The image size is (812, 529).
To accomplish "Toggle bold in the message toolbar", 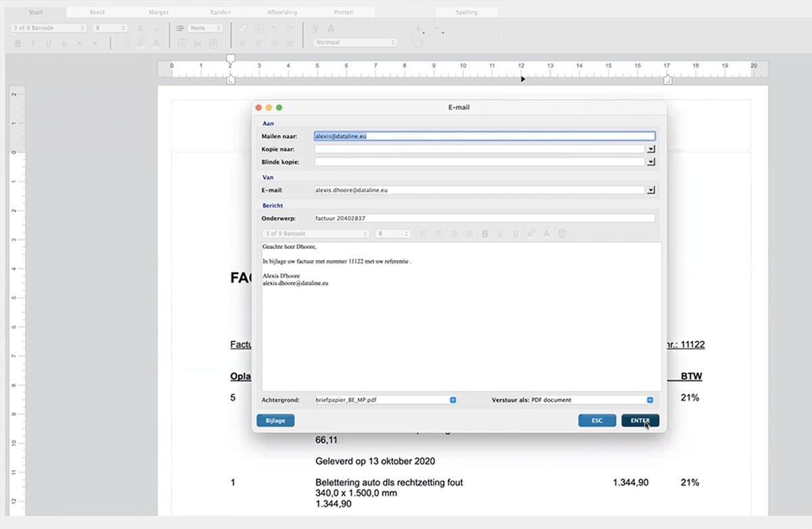I will coord(484,233).
